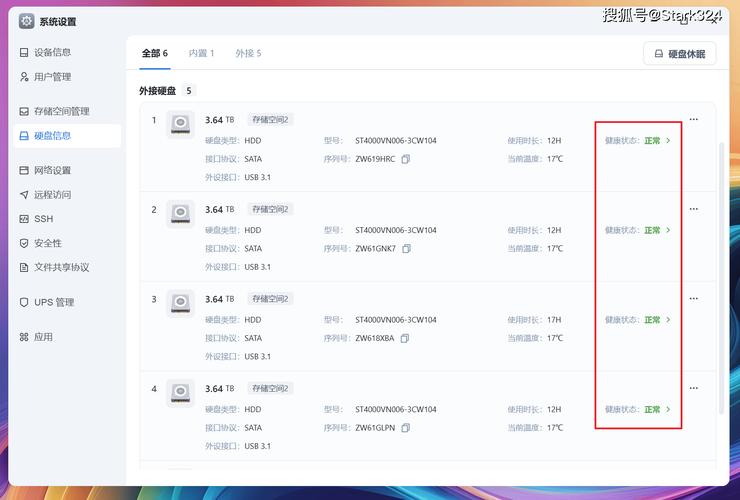This screenshot has width=740, height=500.
Task: Open 应用 in the sidebar
Action: pos(36,337)
